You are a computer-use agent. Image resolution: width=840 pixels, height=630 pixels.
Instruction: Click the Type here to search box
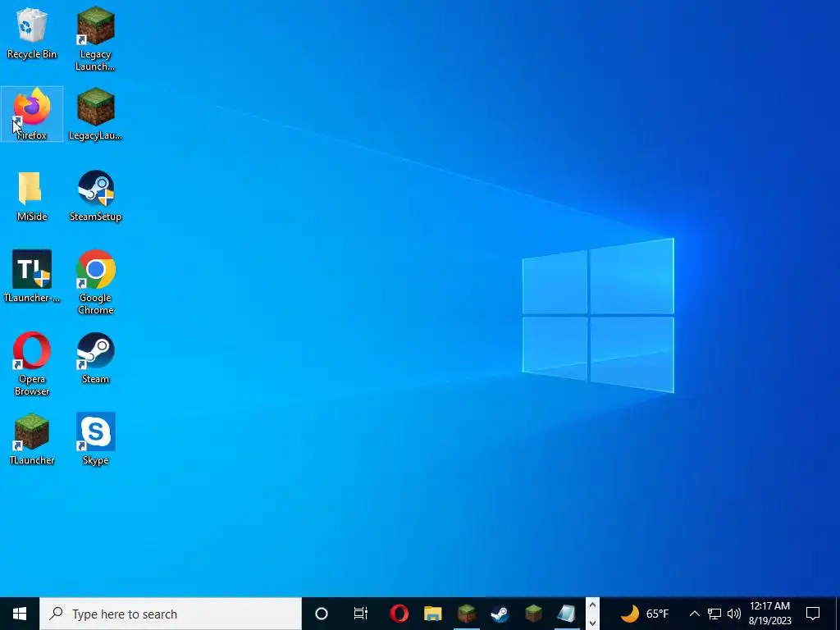[171, 614]
